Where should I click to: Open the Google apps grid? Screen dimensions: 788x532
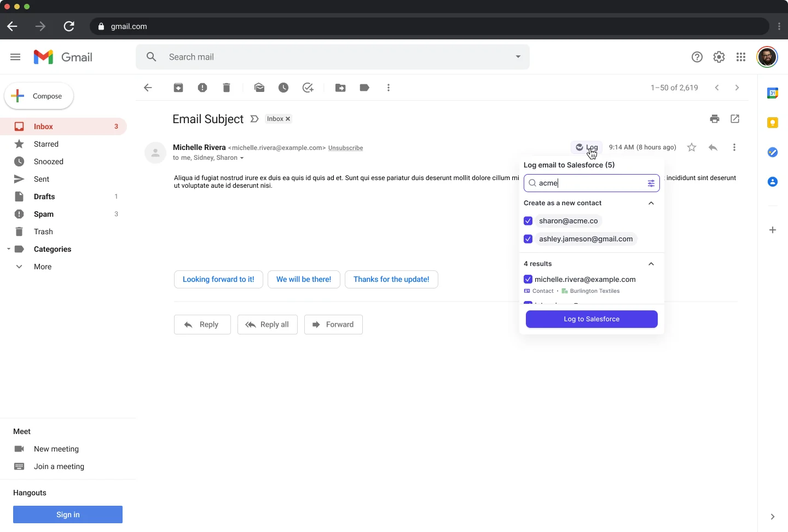point(741,57)
